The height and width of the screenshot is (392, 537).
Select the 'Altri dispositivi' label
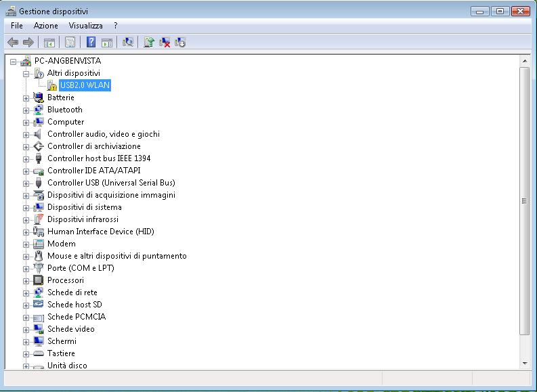coord(74,73)
